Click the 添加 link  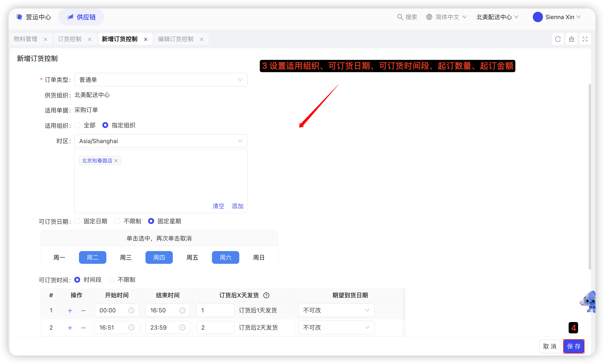[x=237, y=206]
